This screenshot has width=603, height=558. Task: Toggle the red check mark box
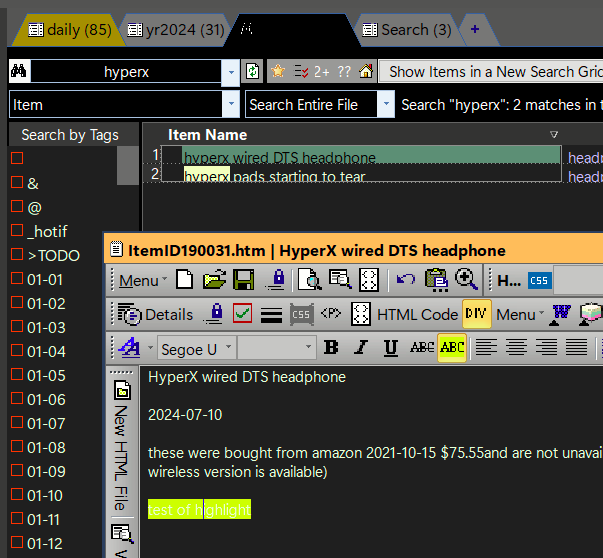[242, 313]
